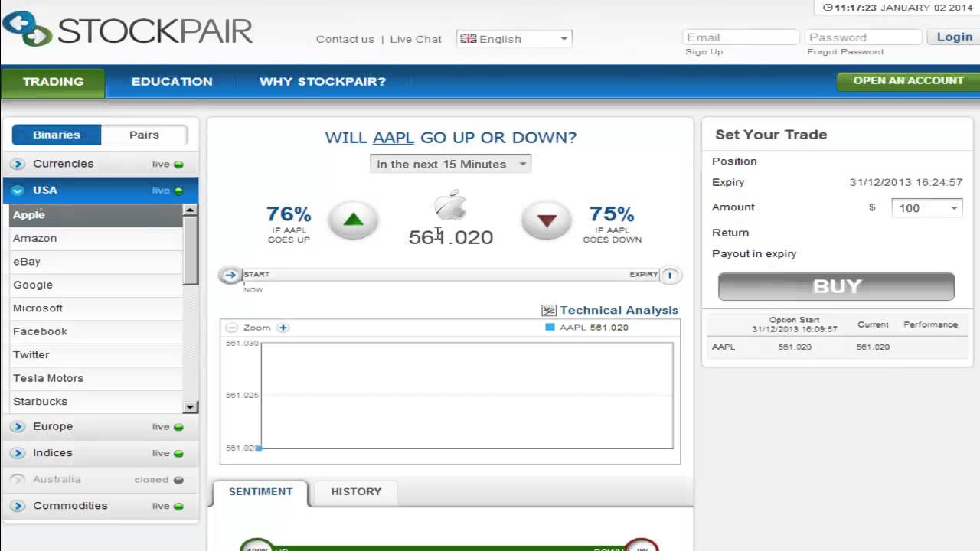Click the Sign Up link
980x551 pixels.
704,52
